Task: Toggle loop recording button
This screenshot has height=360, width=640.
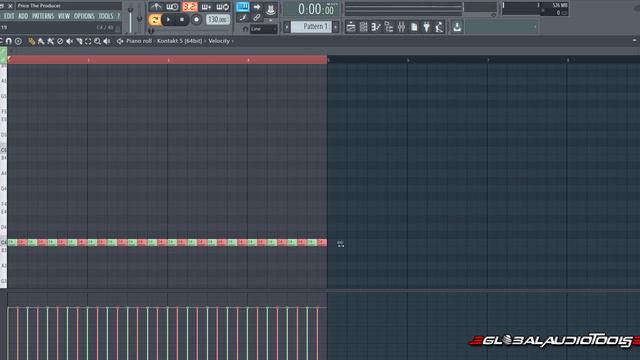Action: coord(223,7)
